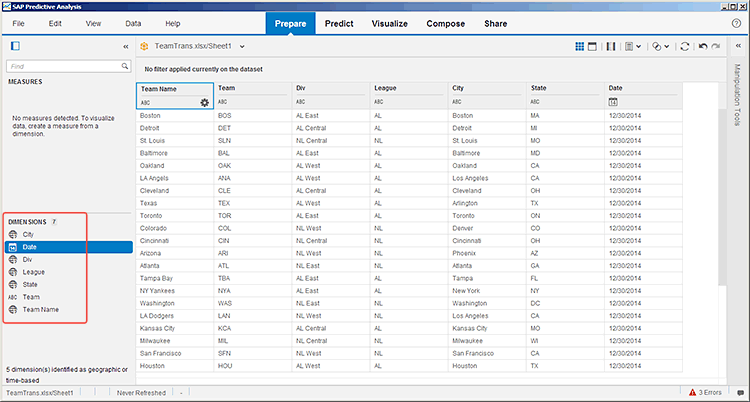Open the Data menu
The height and width of the screenshot is (402, 750).
pos(133,23)
